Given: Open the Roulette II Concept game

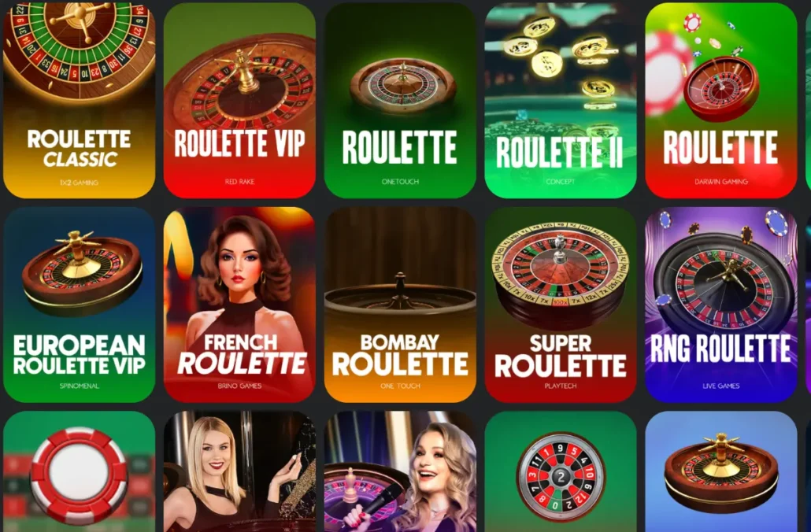Looking at the screenshot, I should [x=560, y=100].
